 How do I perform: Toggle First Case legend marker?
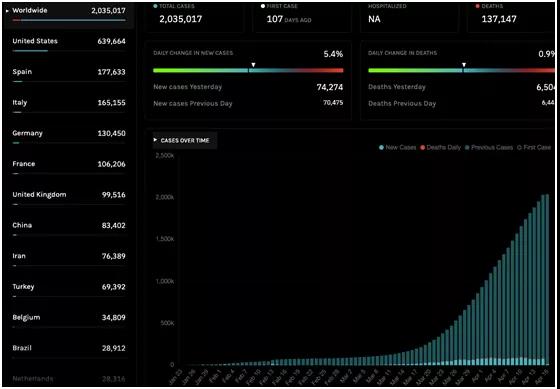[534, 147]
